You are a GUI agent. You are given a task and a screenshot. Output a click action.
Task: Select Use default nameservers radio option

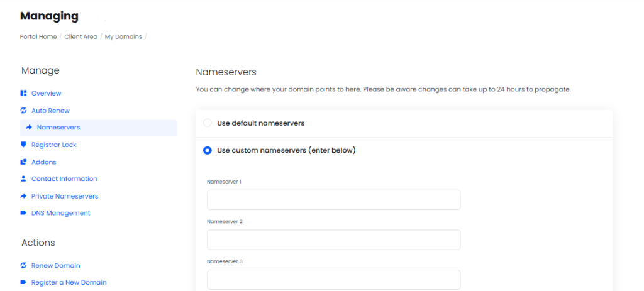(208, 123)
